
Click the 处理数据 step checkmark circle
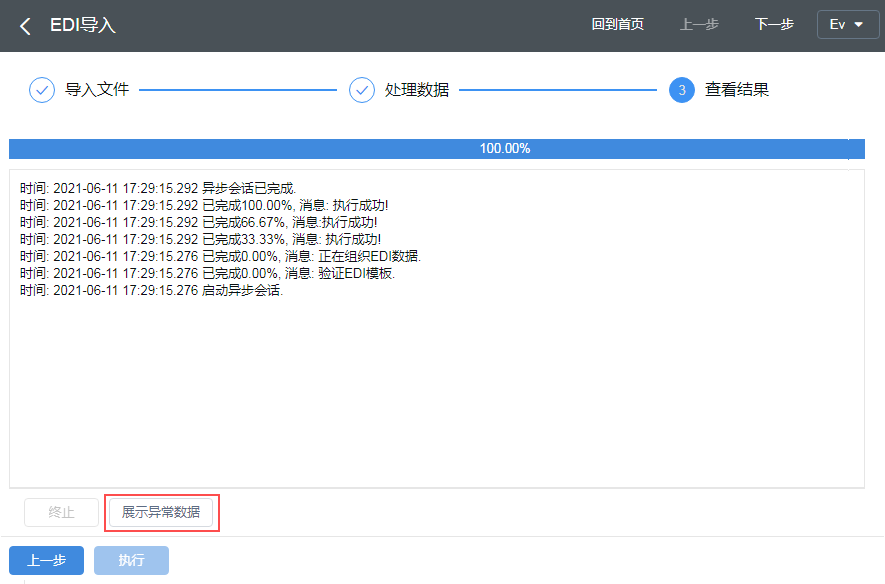click(362, 90)
